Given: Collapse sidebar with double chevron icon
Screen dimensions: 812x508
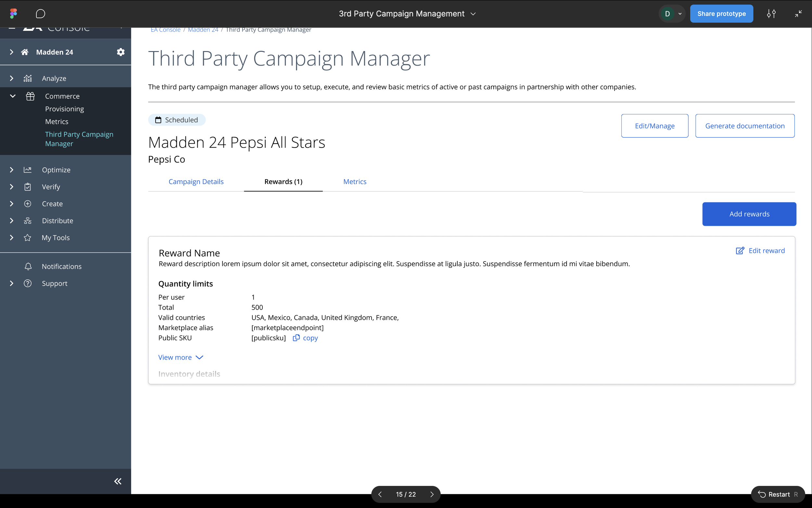Looking at the screenshot, I should 118,481.
